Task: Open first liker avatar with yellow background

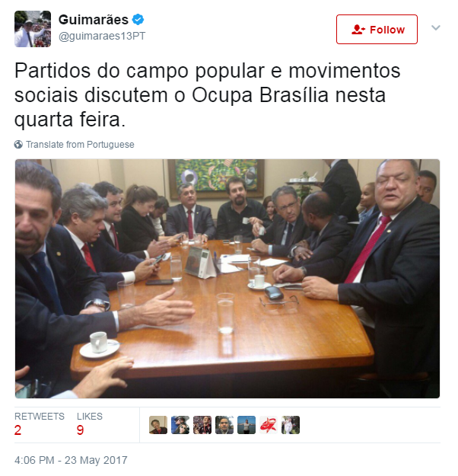Action: tap(158, 425)
